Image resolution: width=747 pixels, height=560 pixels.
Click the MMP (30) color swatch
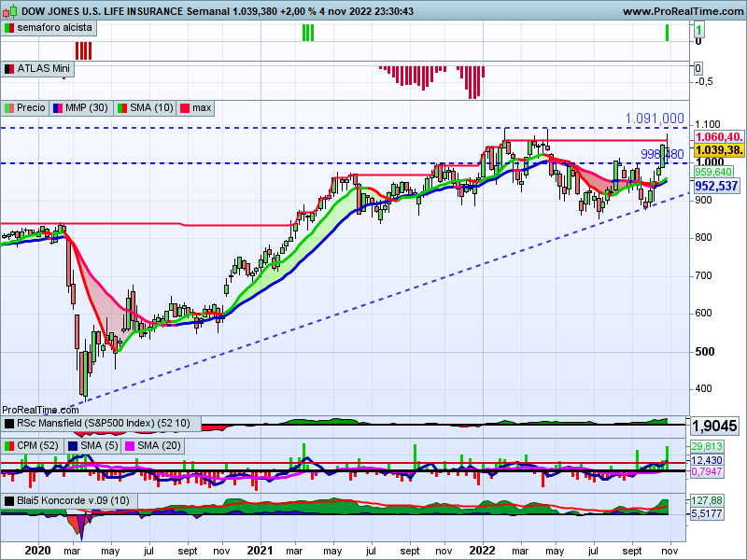58,108
